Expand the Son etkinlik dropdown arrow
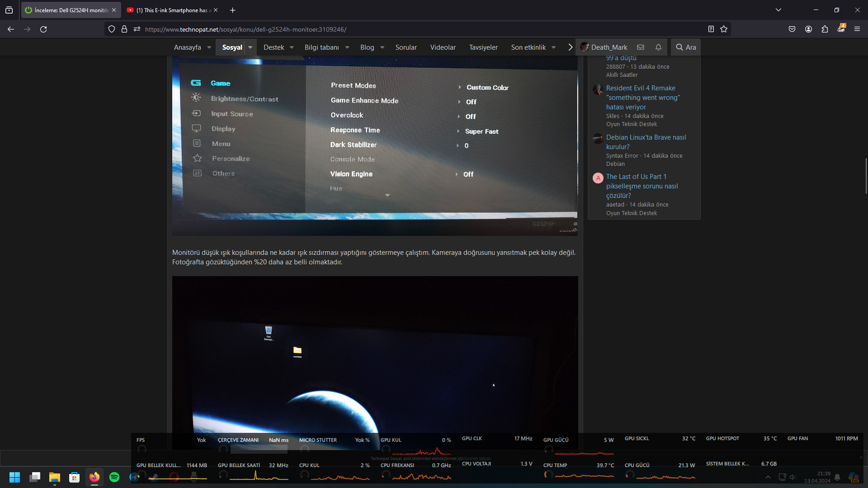Image resolution: width=868 pixels, height=488 pixels. [553, 47]
